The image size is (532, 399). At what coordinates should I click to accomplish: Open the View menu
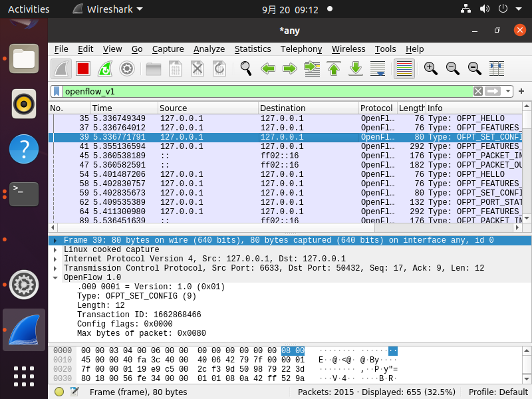point(112,49)
